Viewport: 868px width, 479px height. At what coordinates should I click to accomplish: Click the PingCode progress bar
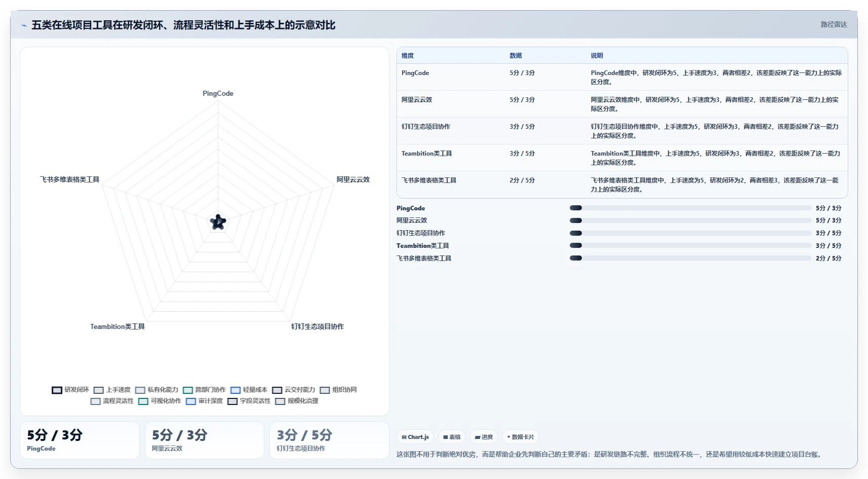(690, 208)
